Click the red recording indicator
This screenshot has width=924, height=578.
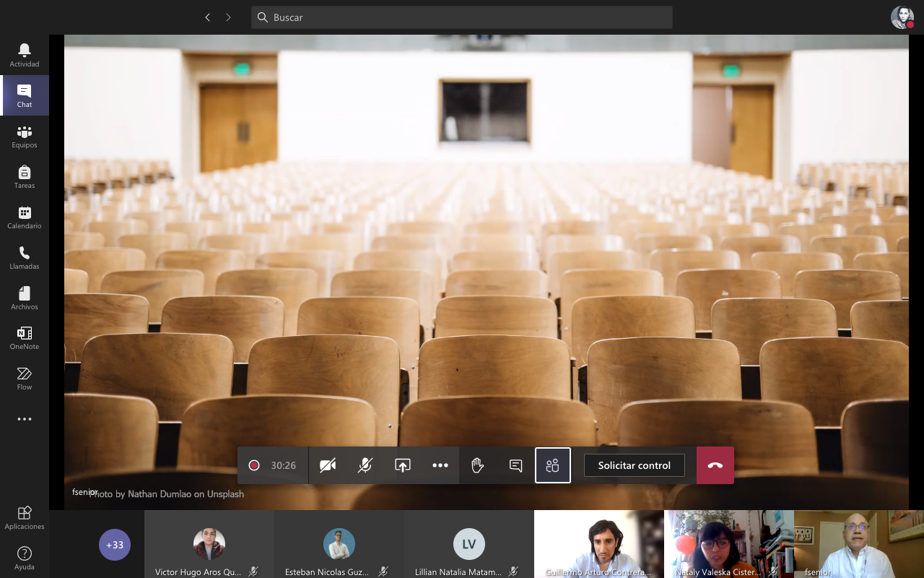click(x=254, y=465)
